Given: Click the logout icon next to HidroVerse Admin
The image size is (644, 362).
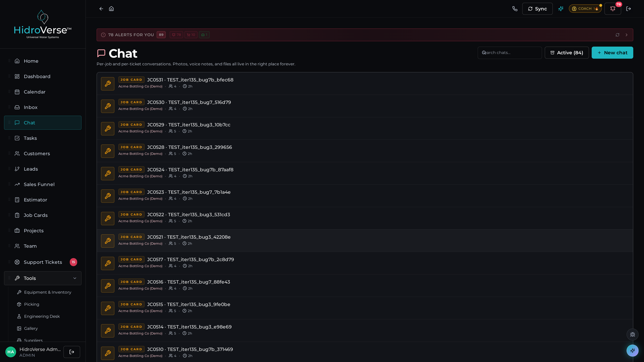Looking at the screenshot, I should [72, 352].
